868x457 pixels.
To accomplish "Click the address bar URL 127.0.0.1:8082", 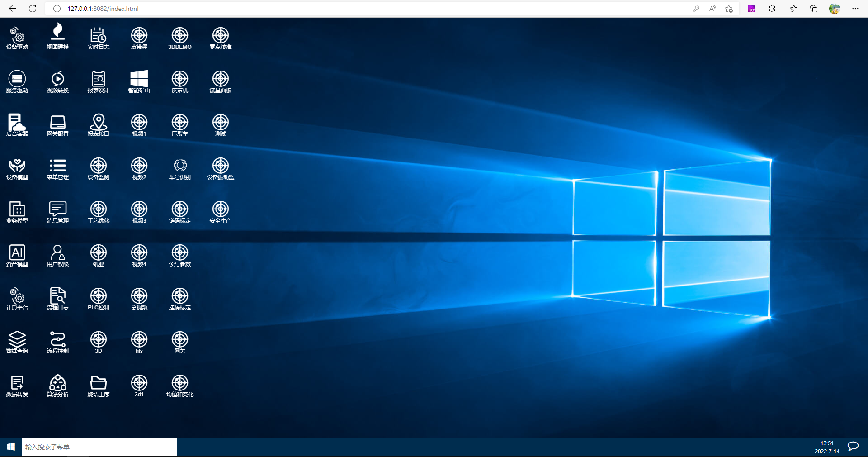I will [103, 9].
